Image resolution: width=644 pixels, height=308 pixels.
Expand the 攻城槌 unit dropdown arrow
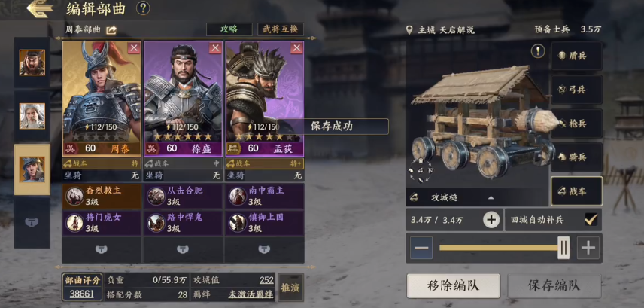click(491, 198)
